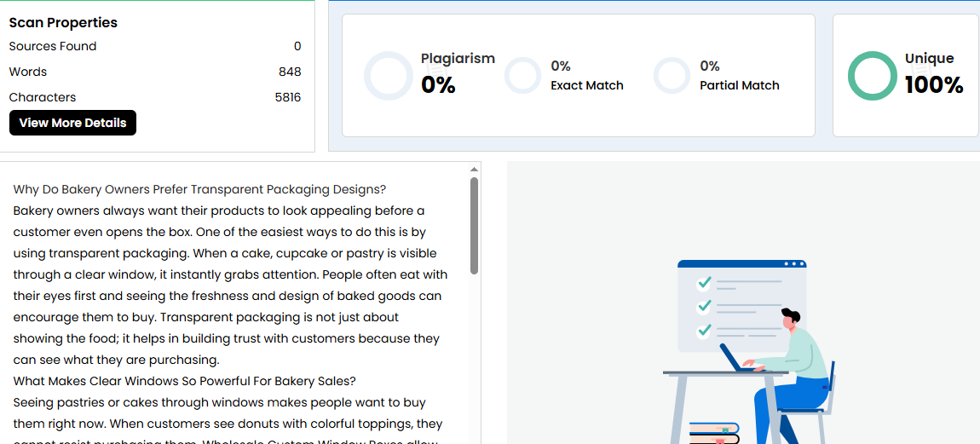Click the Scan Properties heading
Viewport: 980px width, 444px height.
pyautogui.click(x=63, y=22)
